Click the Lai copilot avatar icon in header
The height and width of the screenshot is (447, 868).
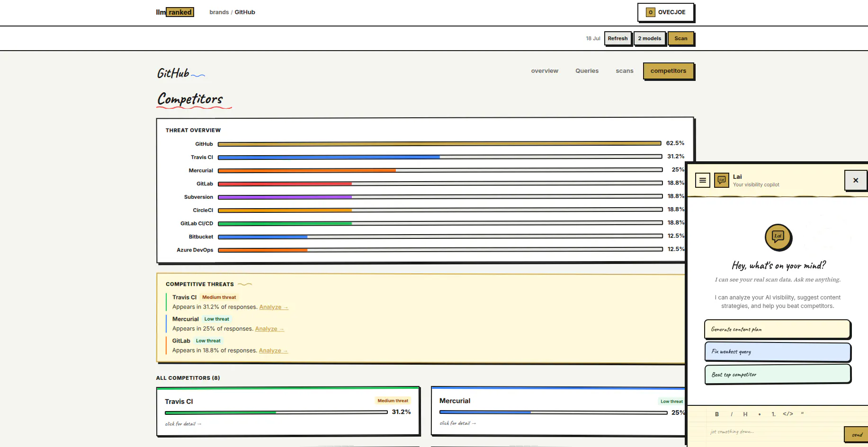click(x=722, y=180)
